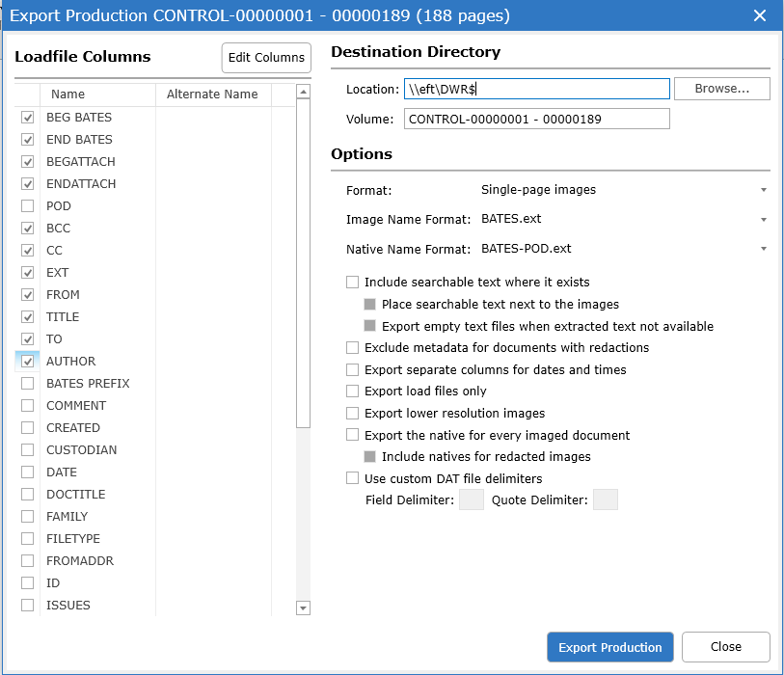Image resolution: width=784 pixels, height=675 pixels.
Task: Focus the Location input field
Action: tap(537, 89)
